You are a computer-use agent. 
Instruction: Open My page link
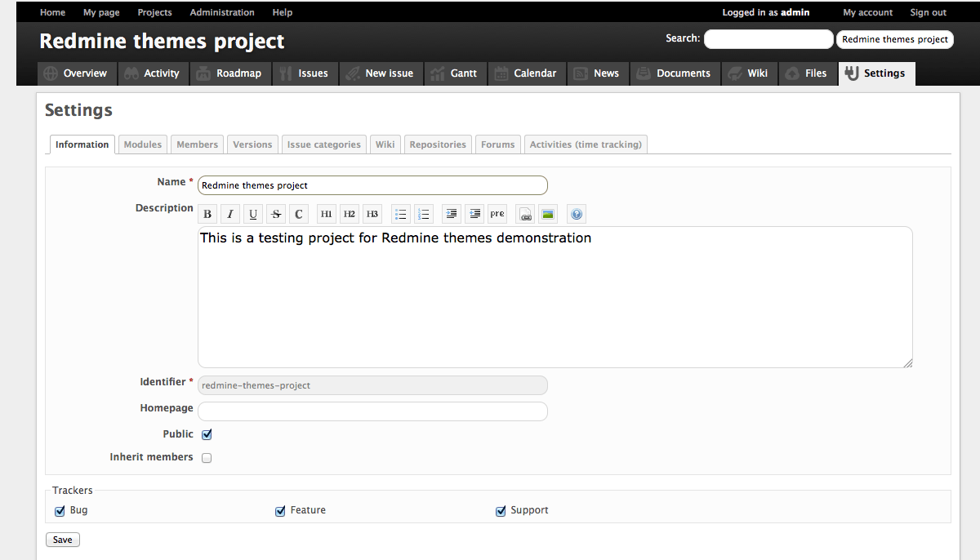(x=101, y=12)
